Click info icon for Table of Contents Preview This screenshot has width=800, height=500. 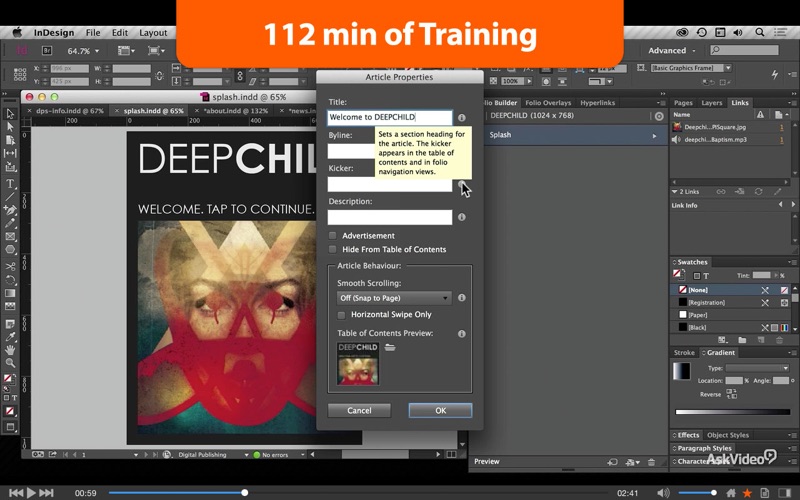pos(462,334)
